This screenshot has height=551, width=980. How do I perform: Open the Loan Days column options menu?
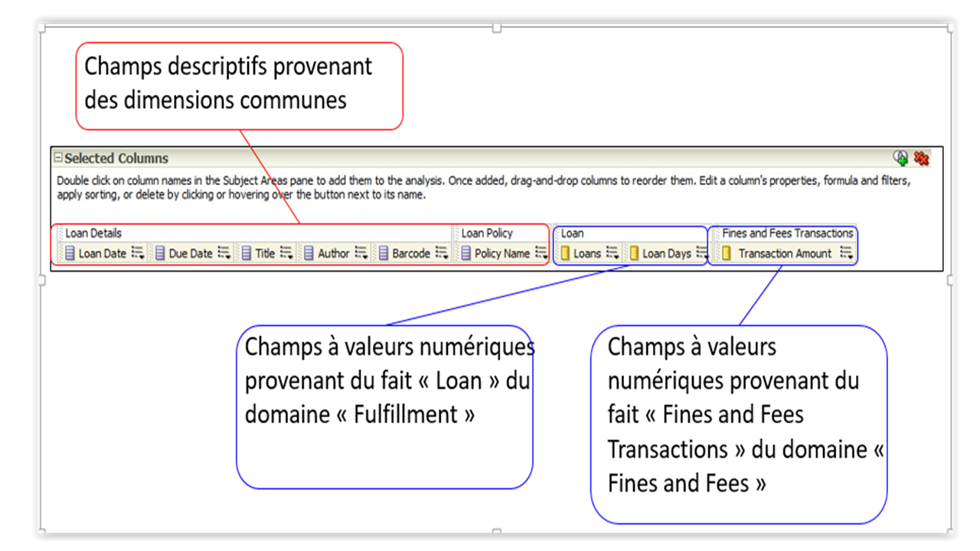tap(702, 253)
